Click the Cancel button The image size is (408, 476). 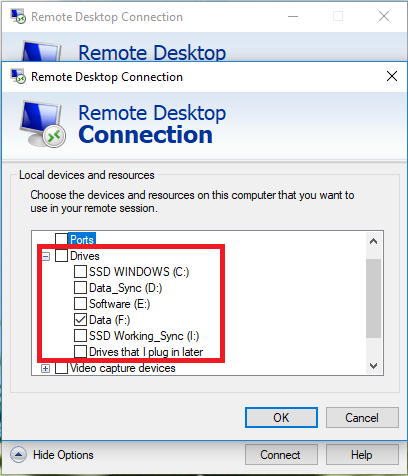(362, 417)
